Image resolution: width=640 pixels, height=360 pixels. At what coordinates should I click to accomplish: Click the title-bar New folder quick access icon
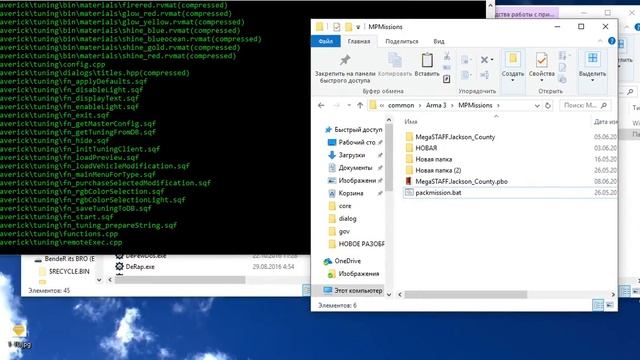pyautogui.click(x=348, y=27)
